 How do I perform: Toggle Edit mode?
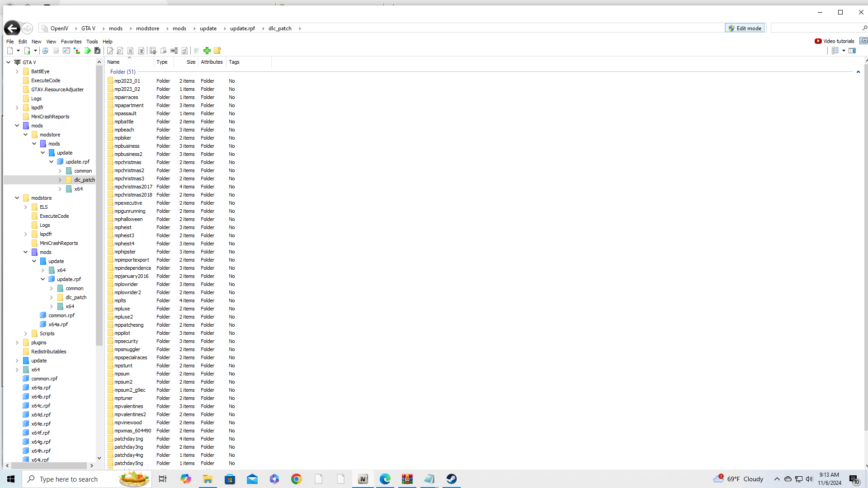coord(745,28)
